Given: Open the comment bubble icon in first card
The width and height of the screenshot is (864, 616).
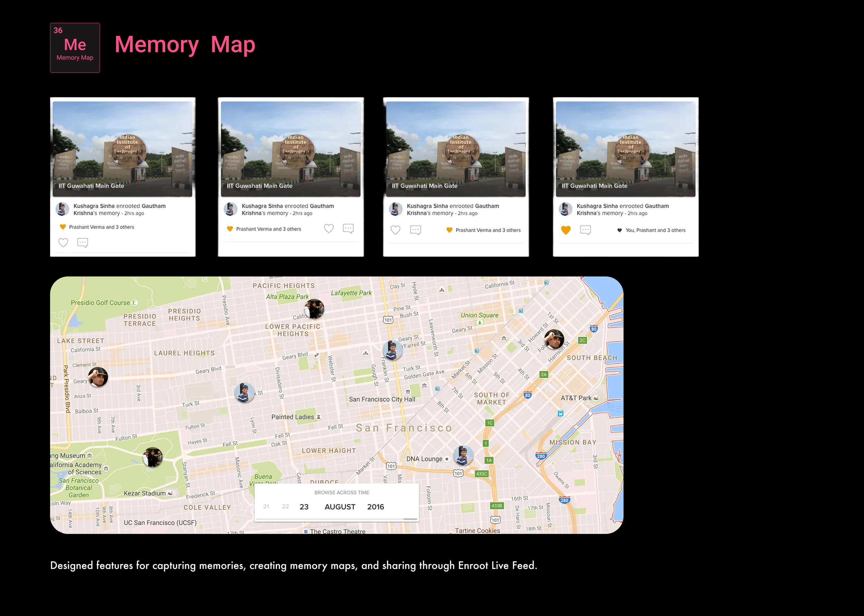Looking at the screenshot, I should pos(82,243).
